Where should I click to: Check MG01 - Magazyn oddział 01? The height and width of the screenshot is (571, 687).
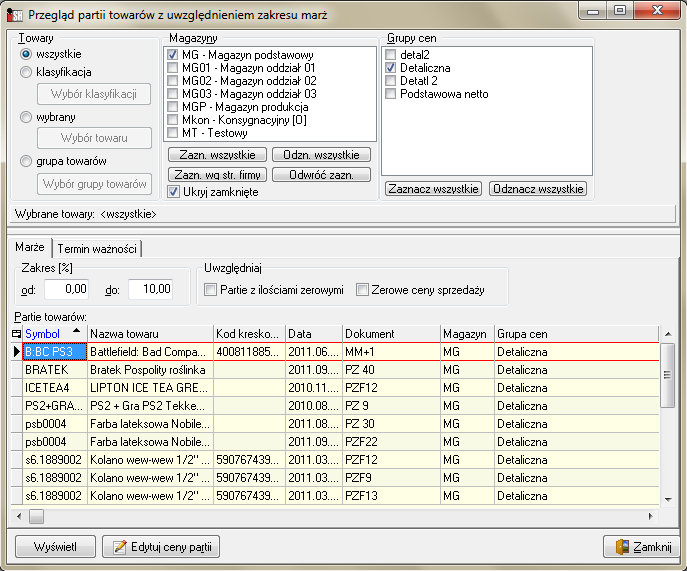point(173,68)
